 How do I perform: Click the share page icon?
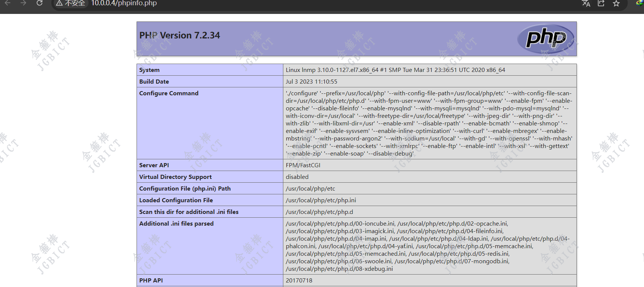(x=601, y=3)
